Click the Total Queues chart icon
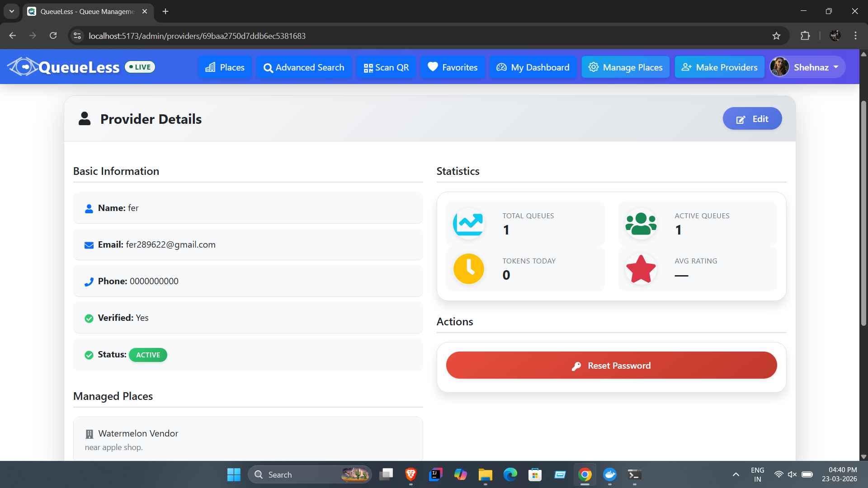 [469, 224]
